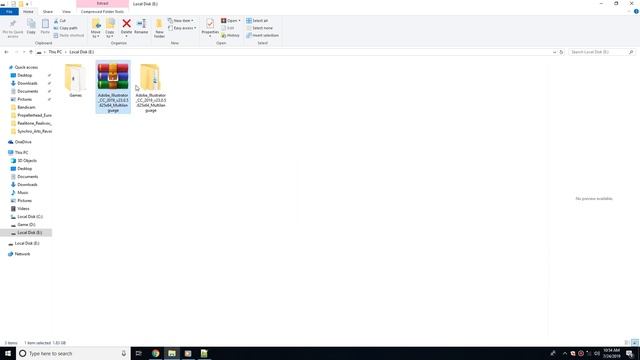Open Quick access in navigation pane
640x360 pixels.
tap(26, 67)
